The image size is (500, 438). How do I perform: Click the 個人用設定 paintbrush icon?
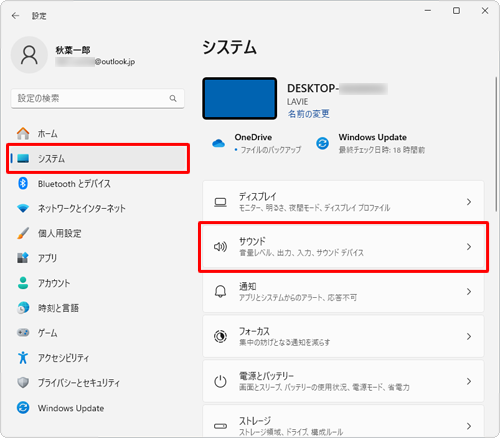coord(23,233)
